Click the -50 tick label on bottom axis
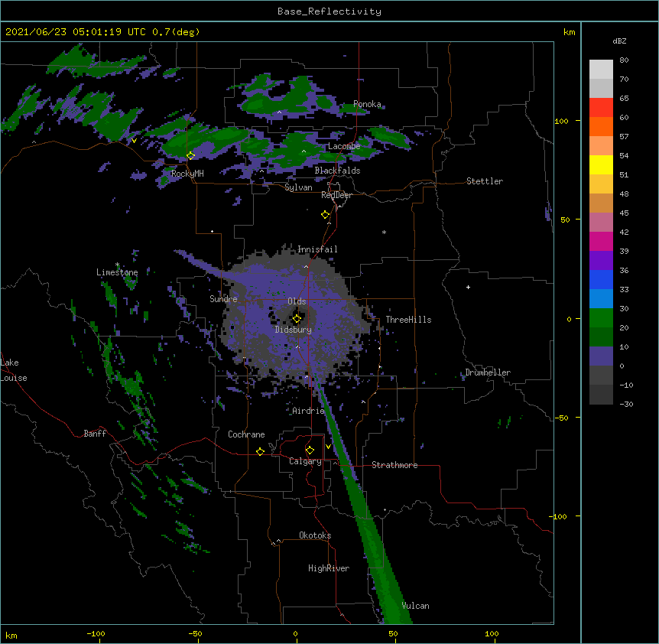The height and width of the screenshot is (644, 659). 195,633
